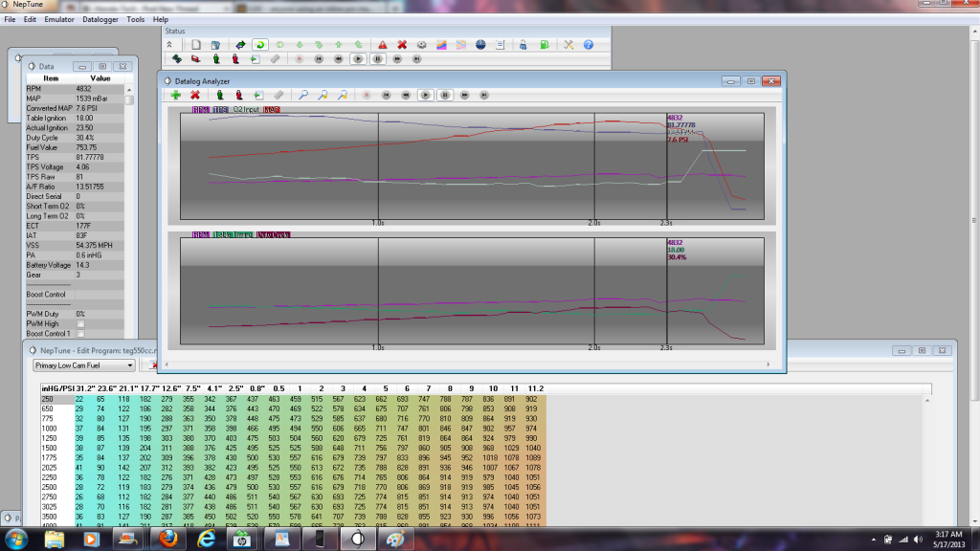
Task: Click the crossed tools settings icon
Action: pos(568,44)
